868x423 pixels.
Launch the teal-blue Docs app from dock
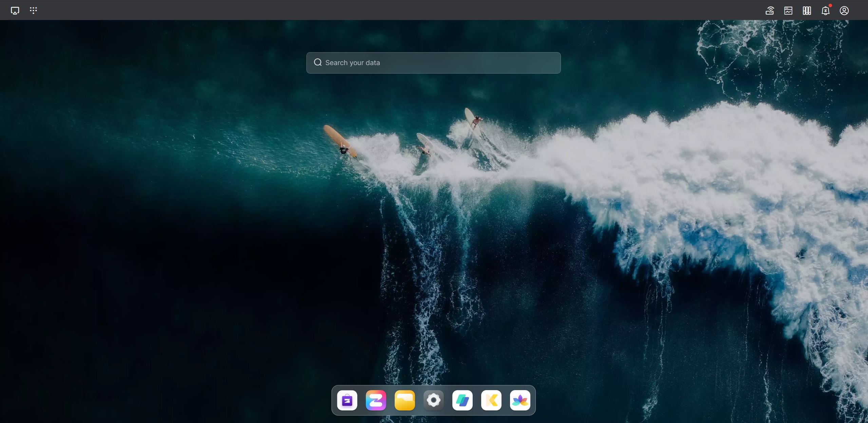[463, 400]
